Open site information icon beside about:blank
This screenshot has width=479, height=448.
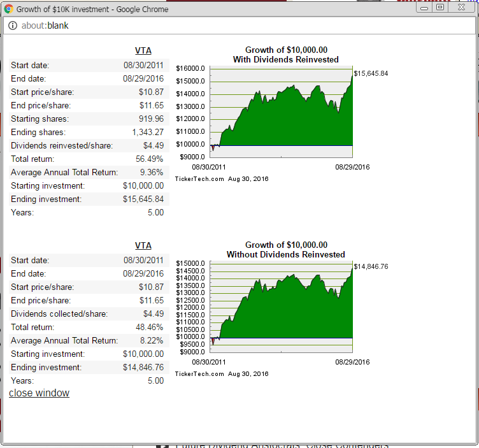click(13, 25)
